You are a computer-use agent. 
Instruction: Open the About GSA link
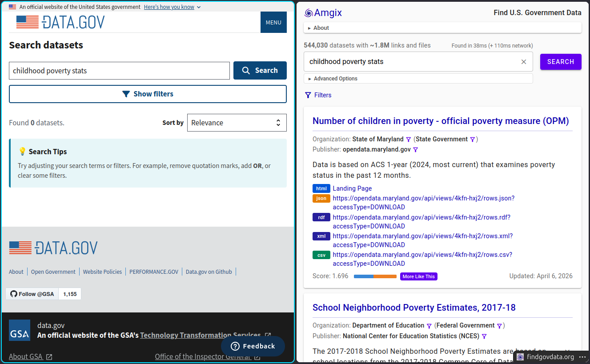pos(26,356)
